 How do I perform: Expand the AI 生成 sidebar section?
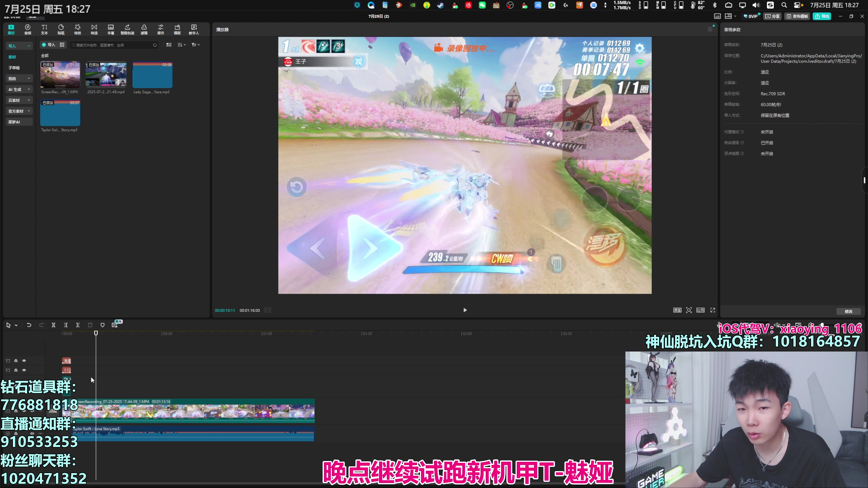[19, 89]
